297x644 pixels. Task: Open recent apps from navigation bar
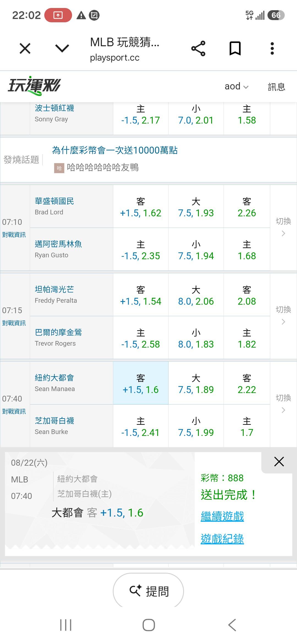click(66, 625)
